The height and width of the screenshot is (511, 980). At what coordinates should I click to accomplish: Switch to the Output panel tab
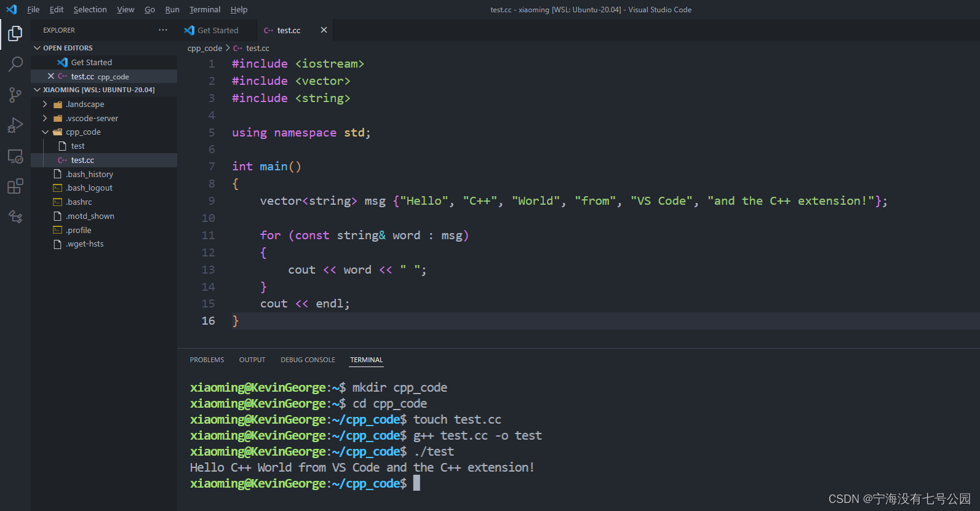pyautogui.click(x=252, y=360)
